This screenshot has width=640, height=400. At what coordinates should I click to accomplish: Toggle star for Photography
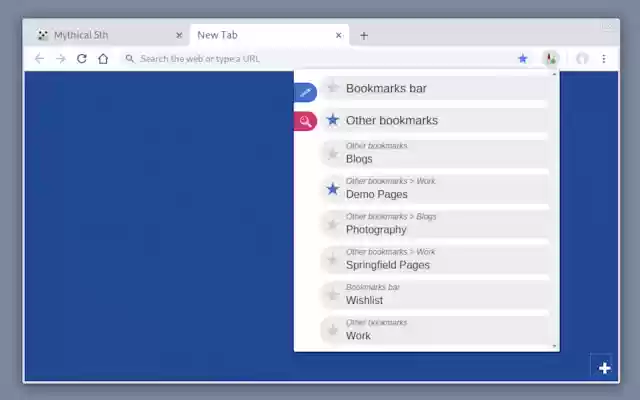tap(333, 224)
